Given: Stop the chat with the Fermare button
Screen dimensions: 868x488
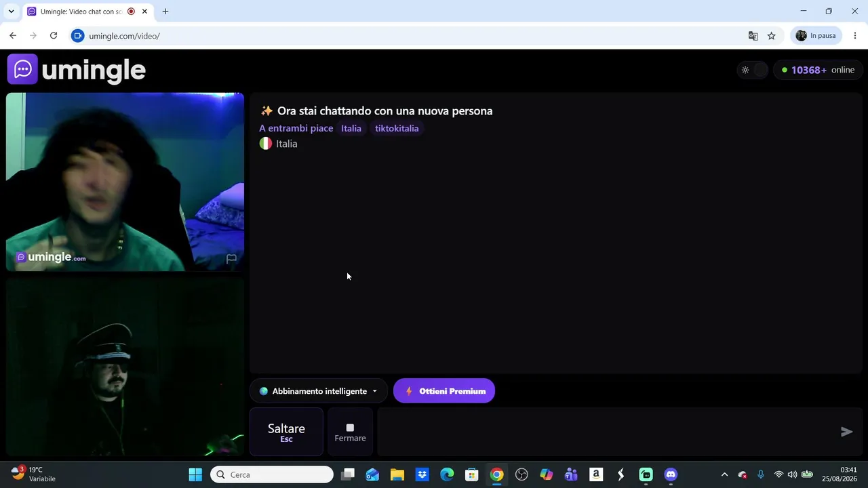Looking at the screenshot, I should click(x=350, y=432).
